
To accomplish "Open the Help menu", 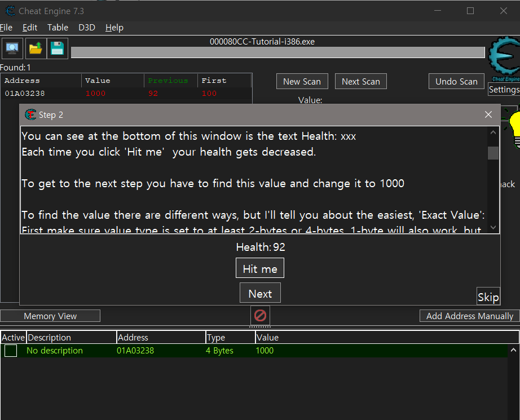I will [114, 28].
